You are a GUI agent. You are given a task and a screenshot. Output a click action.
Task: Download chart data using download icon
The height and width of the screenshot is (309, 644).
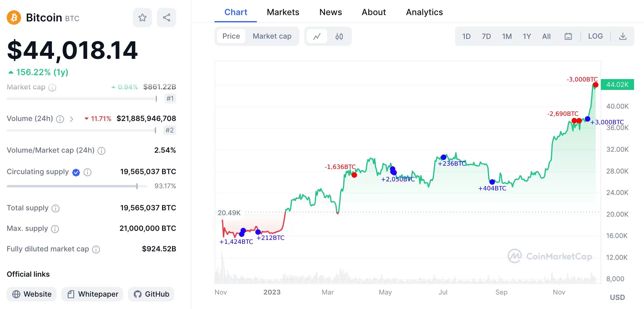tap(623, 37)
